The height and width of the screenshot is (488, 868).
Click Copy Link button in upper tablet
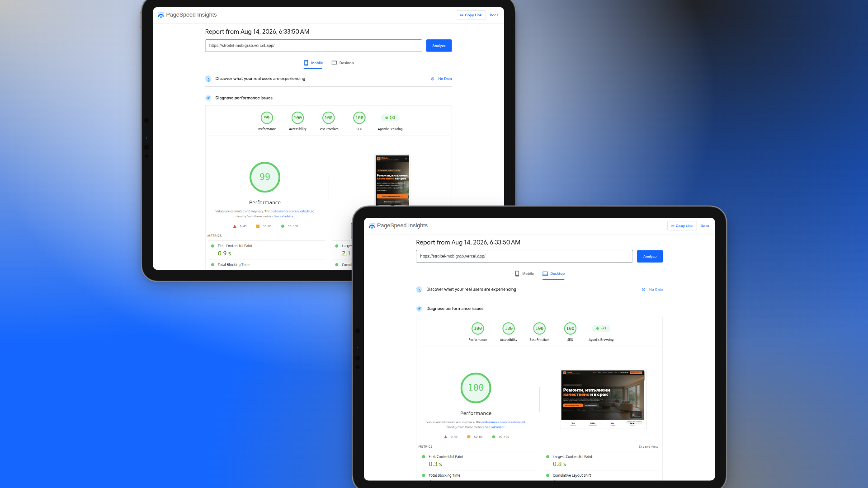(471, 15)
